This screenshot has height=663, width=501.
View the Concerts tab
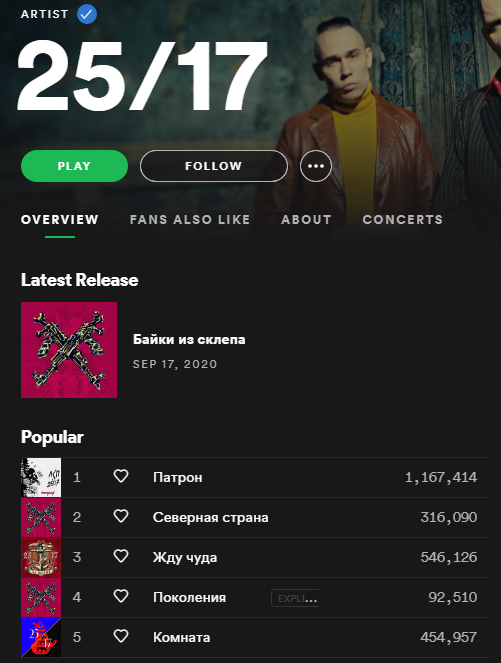[402, 220]
